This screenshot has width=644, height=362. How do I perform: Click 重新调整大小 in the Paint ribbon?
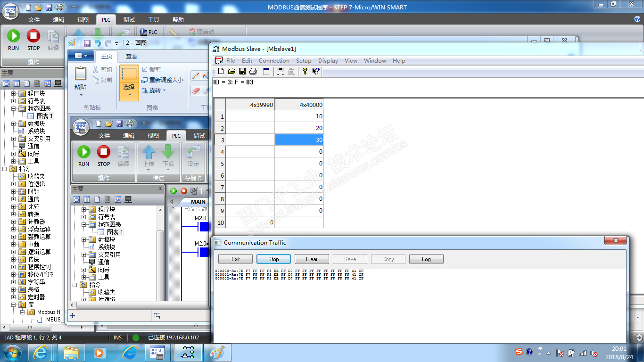click(162, 80)
